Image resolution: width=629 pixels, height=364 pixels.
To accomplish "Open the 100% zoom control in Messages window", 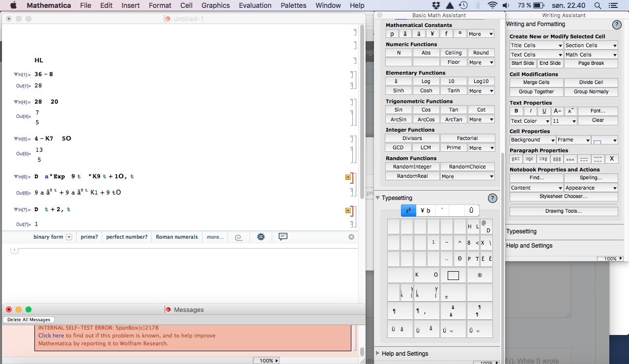I will pos(266,361).
